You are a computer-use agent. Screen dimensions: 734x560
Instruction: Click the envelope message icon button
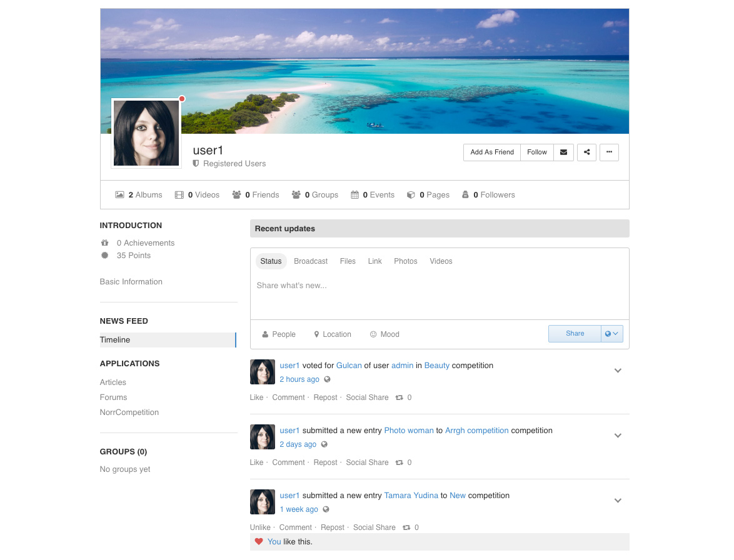coord(563,152)
